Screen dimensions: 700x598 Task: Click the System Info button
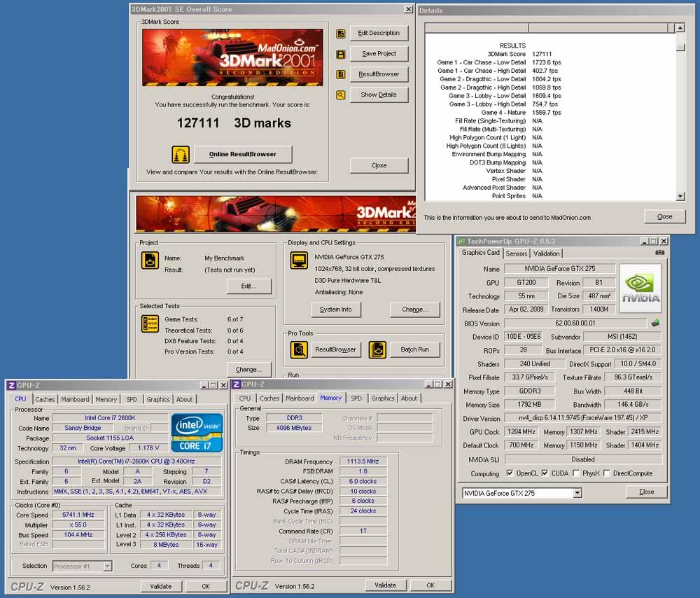pyautogui.click(x=336, y=309)
